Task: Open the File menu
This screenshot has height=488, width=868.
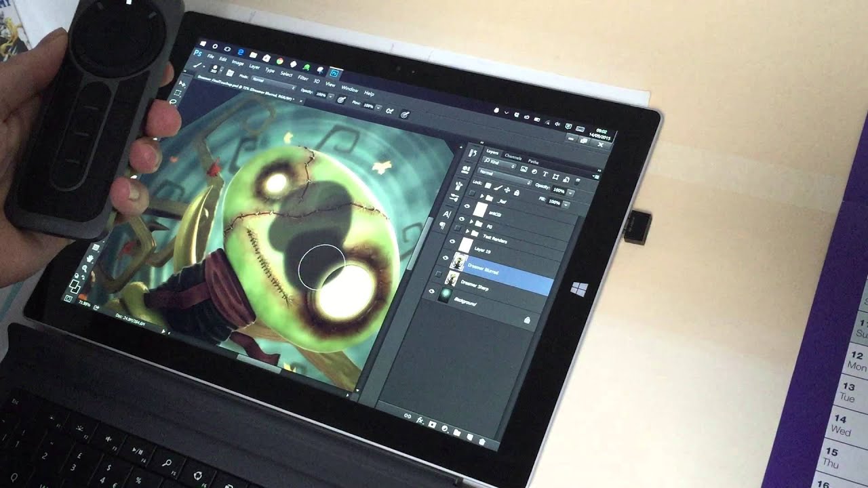Action: coord(210,56)
